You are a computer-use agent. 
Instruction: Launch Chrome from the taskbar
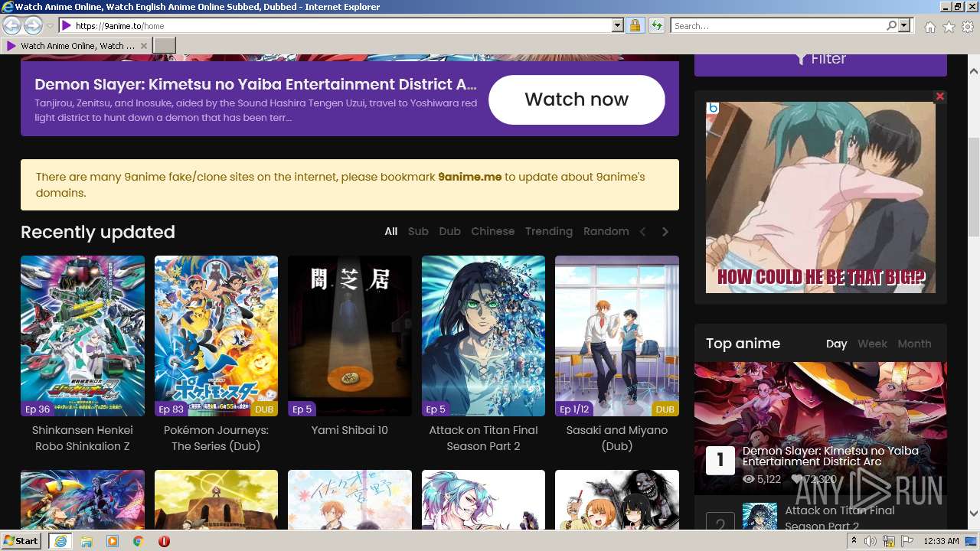[138, 541]
